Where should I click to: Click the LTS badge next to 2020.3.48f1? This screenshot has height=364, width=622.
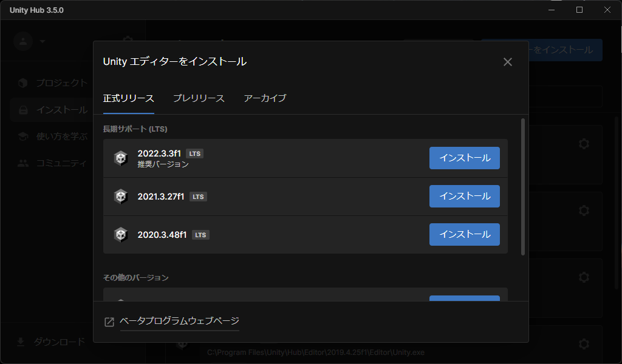200,235
